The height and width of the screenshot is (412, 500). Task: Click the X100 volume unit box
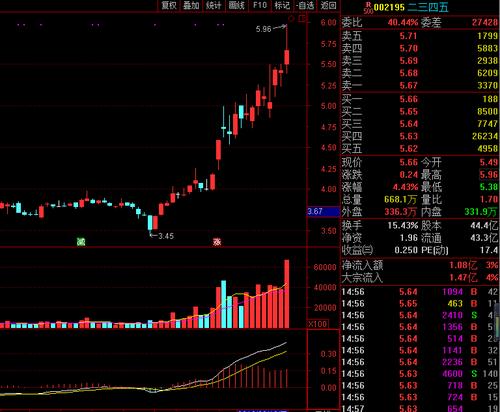pyautogui.click(x=318, y=324)
